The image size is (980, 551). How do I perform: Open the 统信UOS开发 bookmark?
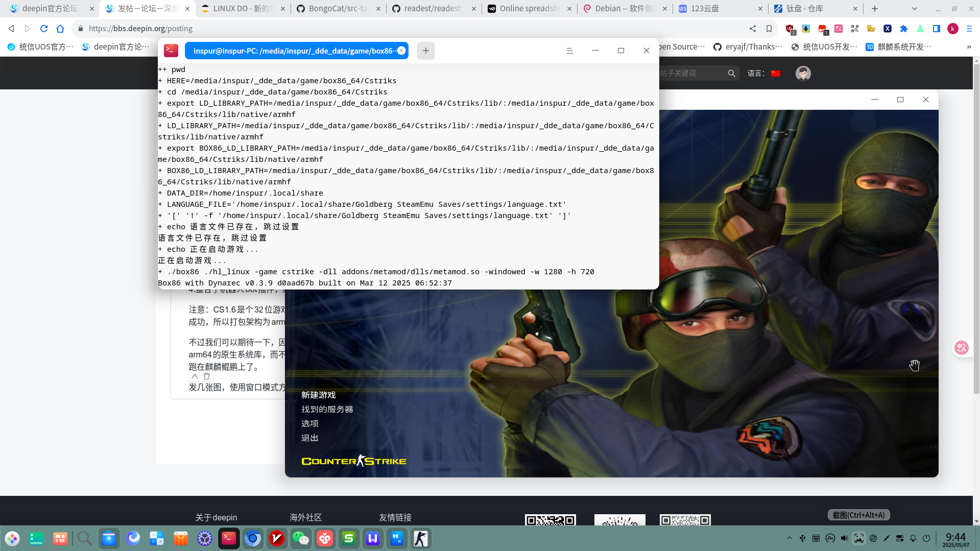(x=824, y=47)
